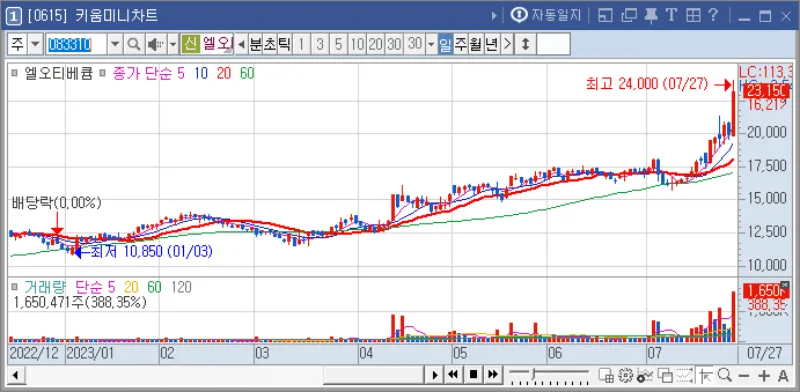This screenshot has height=392, width=800.
Task: Click the 최고 24,000 (07/27) label
Action: click(647, 85)
